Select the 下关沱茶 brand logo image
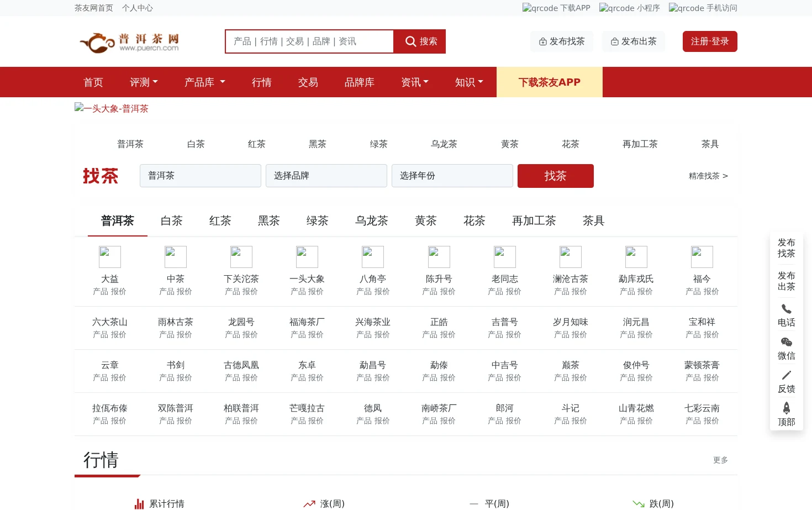Image resolution: width=812 pixels, height=510 pixels. pos(241,257)
